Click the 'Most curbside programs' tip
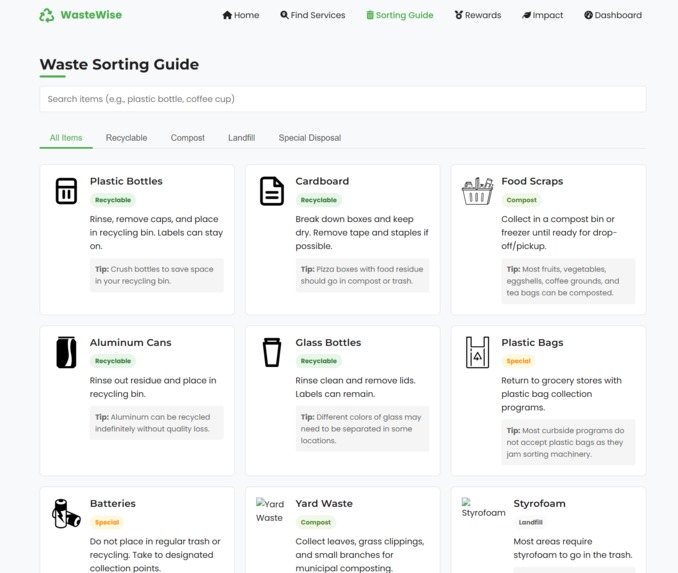Image resolution: width=678 pixels, height=573 pixels. [568, 442]
